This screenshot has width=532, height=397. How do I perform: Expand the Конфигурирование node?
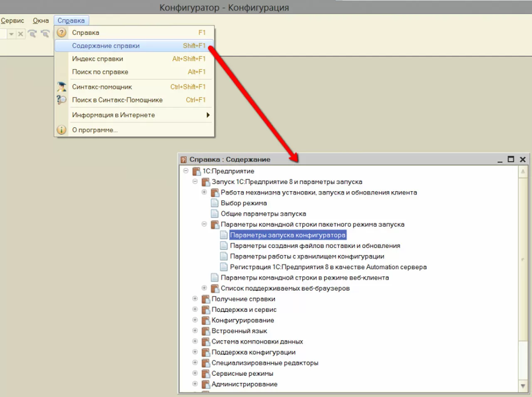pos(195,320)
